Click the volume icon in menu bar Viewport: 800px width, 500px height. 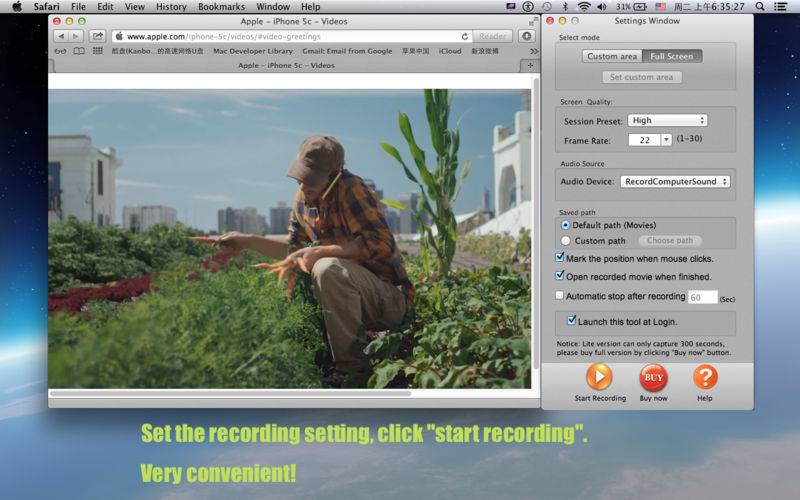click(x=602, y=7)
